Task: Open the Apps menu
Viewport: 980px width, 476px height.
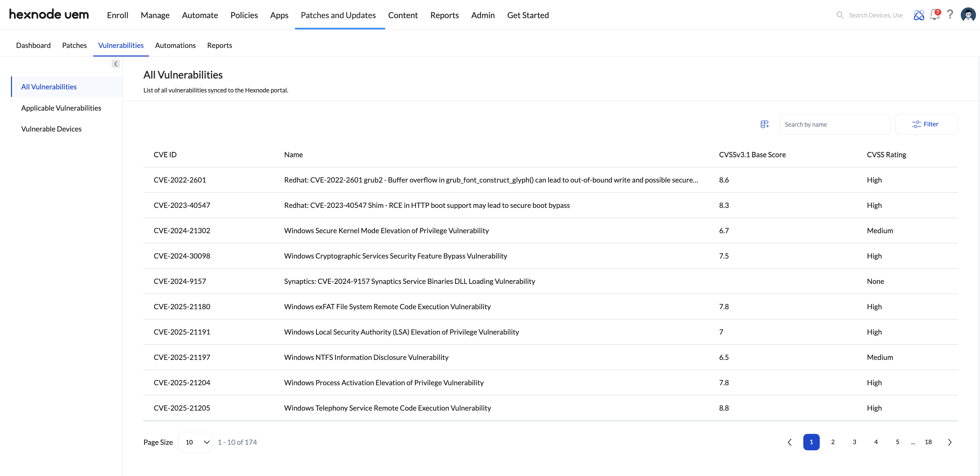Action: point(279,15)
